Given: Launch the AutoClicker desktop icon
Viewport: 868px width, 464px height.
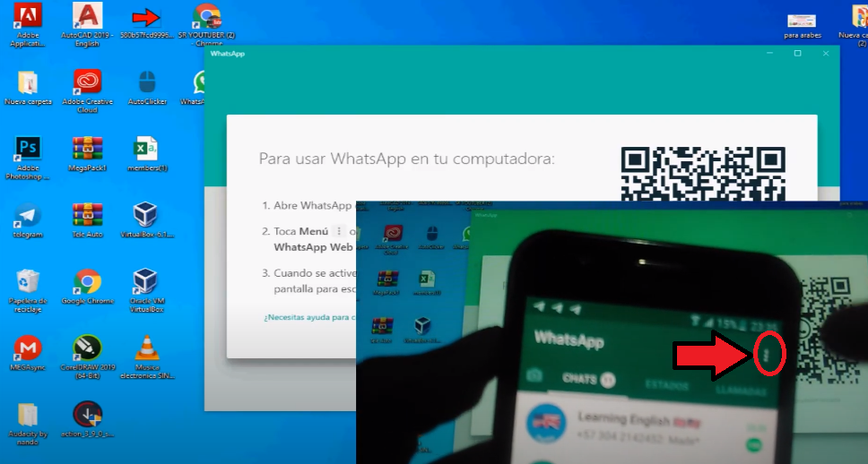Looking at the screenshot, I should pyautogui.click(x=147, y=88).
